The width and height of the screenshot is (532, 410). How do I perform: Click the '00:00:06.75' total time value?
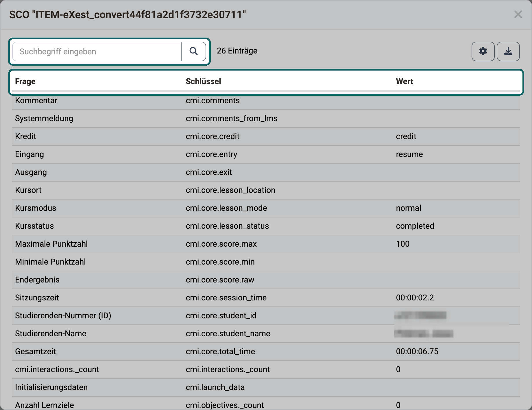[x=417, y=352]
